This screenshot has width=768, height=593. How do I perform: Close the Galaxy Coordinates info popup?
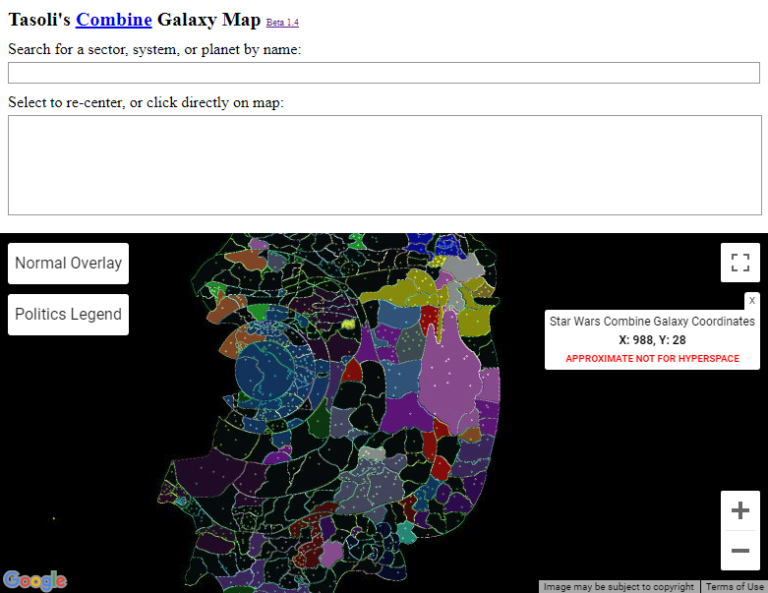pyautogui.click(x=752, y=300)
